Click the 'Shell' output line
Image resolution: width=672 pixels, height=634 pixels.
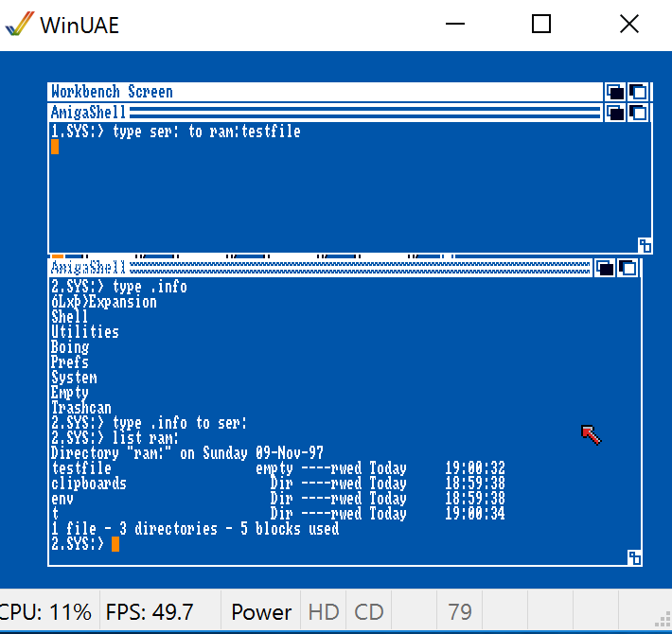[x=69, y=317]
